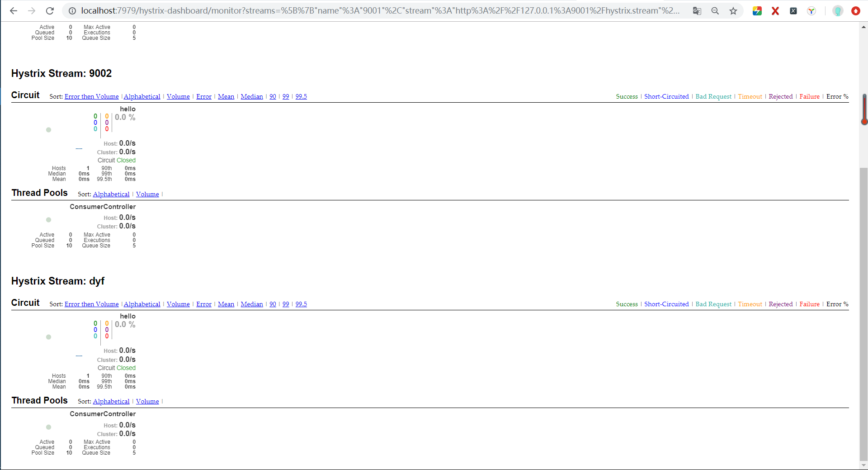The width and height of the screenshot is (868, 470).
Task: Click the Bad Request legend label for dyf
Action: [x=713, y=304]
